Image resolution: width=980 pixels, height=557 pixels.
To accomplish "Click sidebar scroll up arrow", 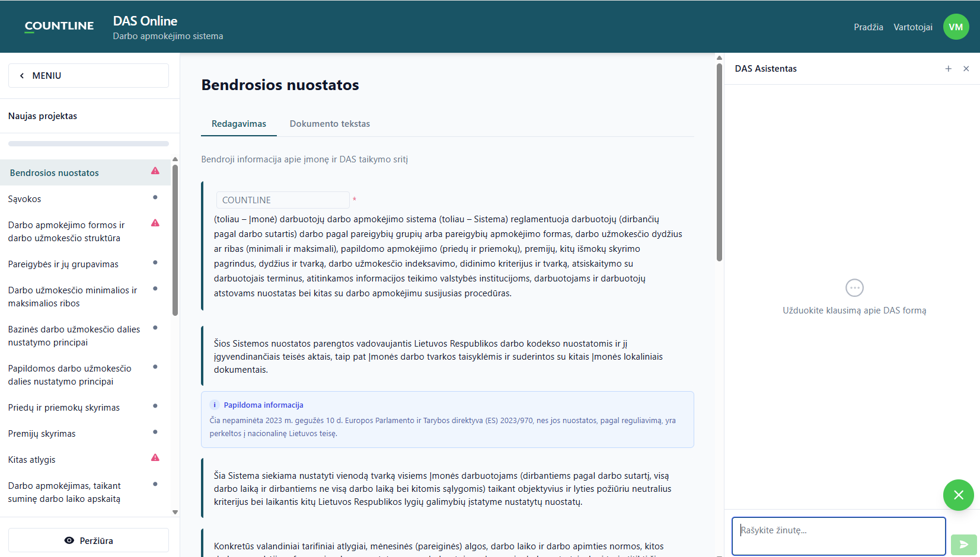I will 175,159.
